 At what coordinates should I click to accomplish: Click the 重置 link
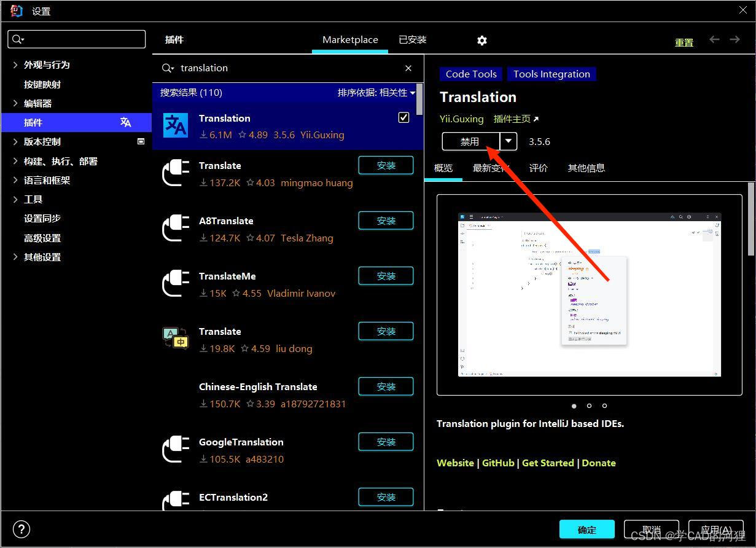coord(684,42)
